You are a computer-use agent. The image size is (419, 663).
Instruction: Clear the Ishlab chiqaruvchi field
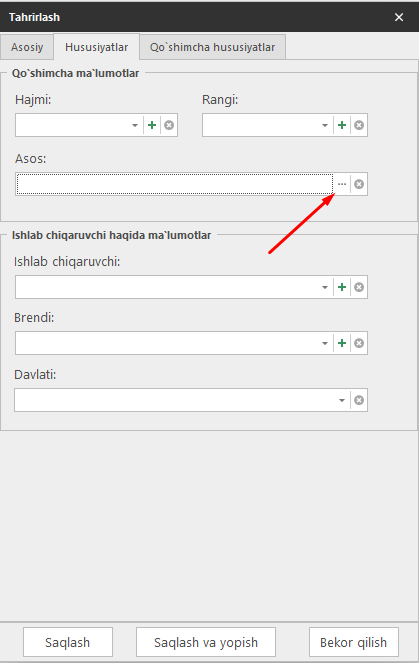tap(359, 287)
